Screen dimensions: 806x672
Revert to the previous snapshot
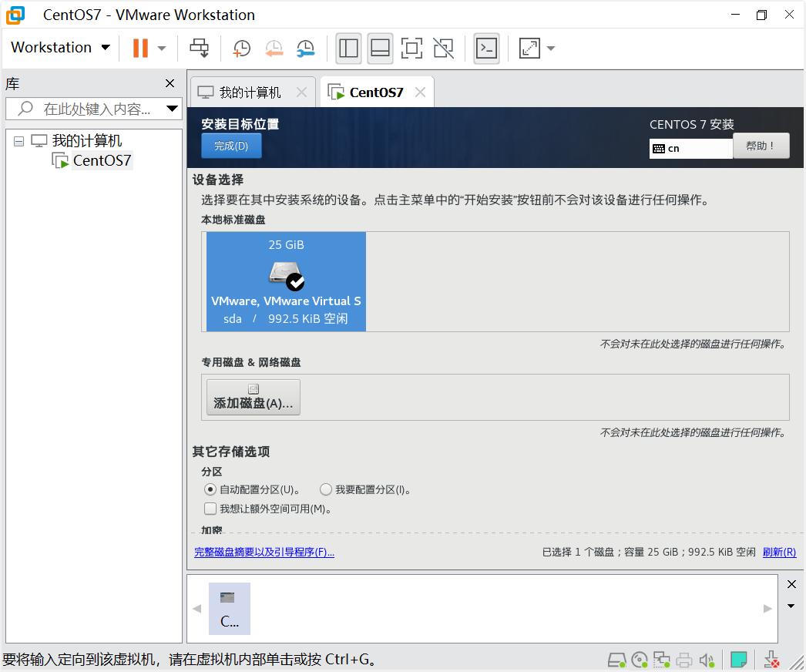(x=274, y=49)
